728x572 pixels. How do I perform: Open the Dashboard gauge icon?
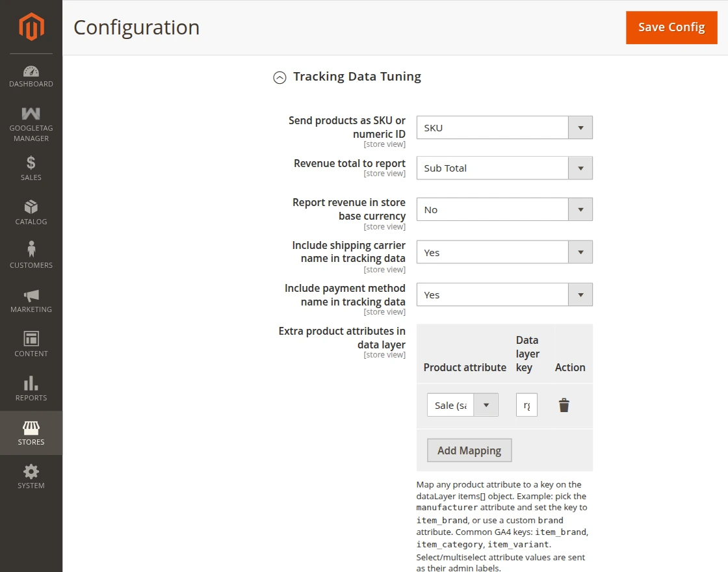pyautogui.click(x=31, y=71)
